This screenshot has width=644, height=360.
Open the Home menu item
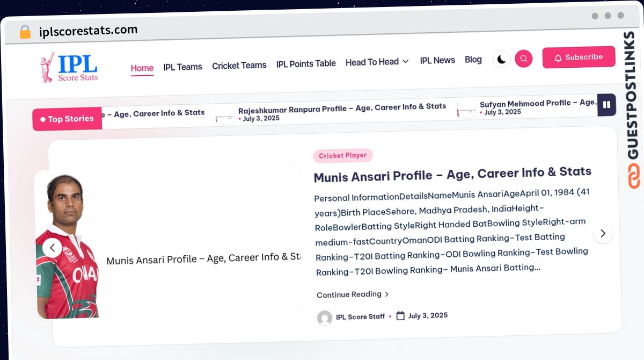[142, 68]
